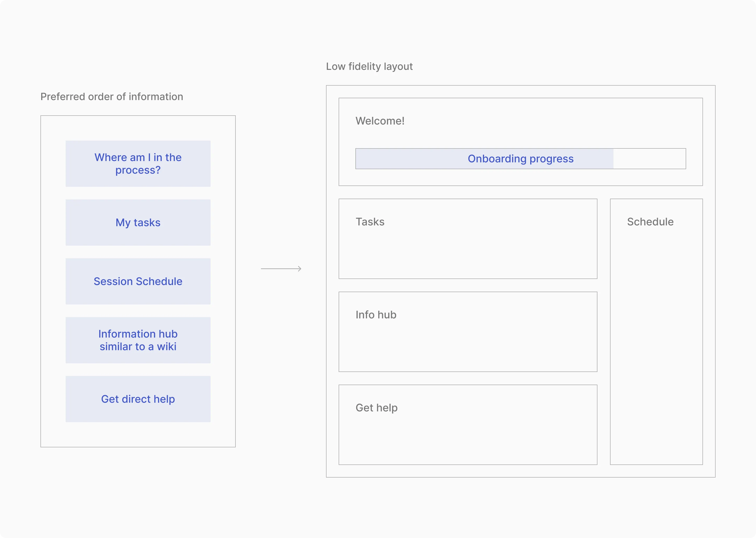Click the 'Onboarding progress' label text
This screenshot has height=538, width=756.
(520, 159)
